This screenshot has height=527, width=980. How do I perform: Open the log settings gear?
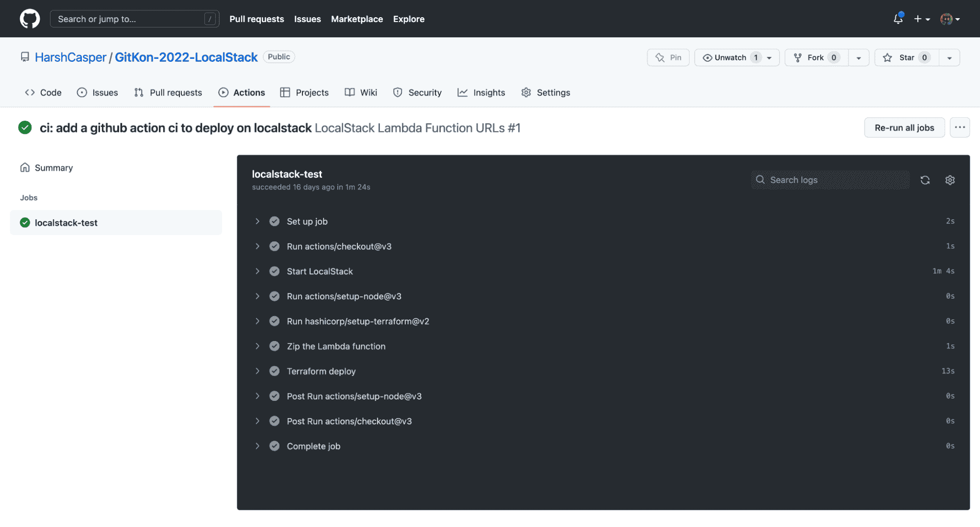[x=950, y=180]
